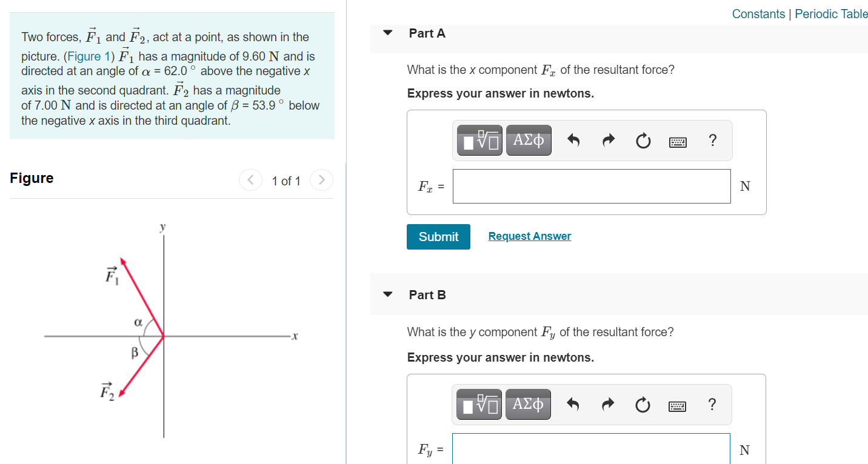Collapse the Part A section
This screenshot has height=464, width=868.
(387, 33)
